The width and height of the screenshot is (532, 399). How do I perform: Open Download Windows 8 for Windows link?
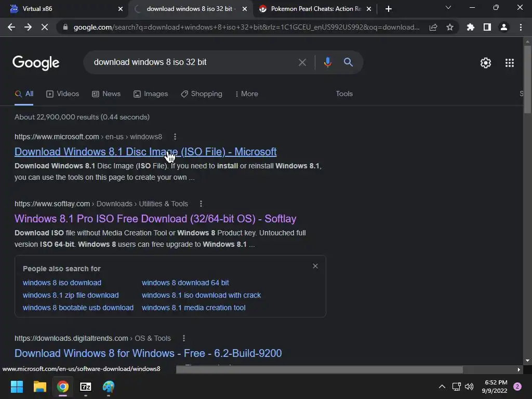point(148,353)
